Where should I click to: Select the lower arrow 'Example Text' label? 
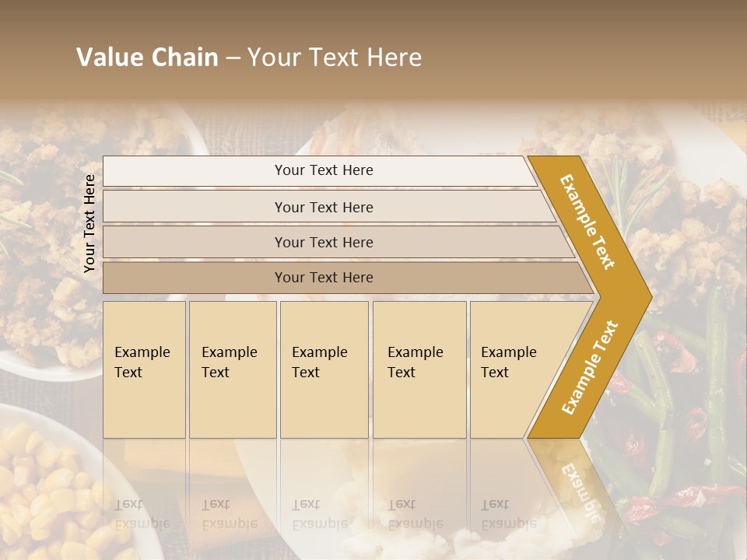point(590,367)
